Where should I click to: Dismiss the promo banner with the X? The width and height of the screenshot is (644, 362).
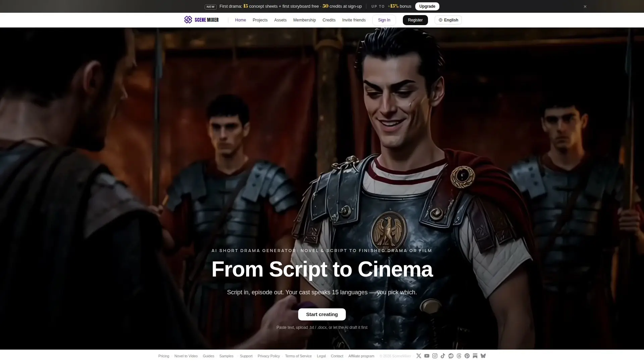coord(585,6)
